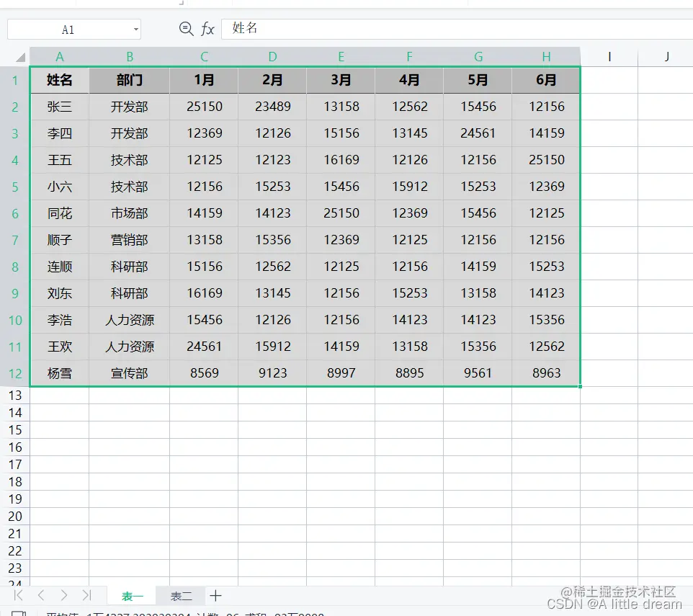Click 杨雪's March value 8997

341,373
